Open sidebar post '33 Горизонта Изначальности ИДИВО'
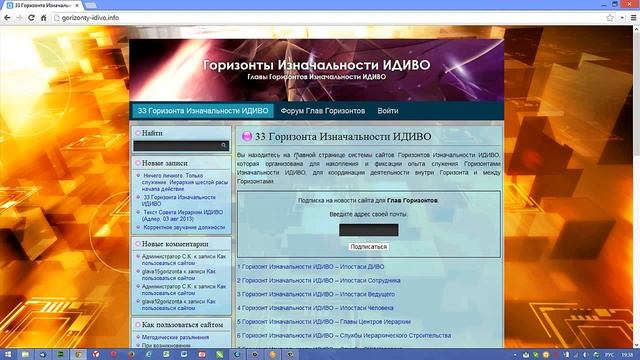 pos(179,200)
